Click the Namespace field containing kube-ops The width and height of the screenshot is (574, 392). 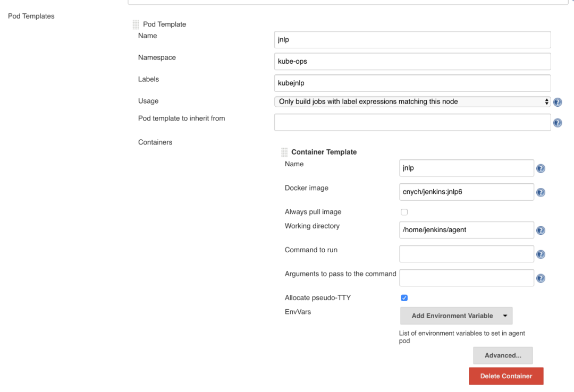coord(412,62)
